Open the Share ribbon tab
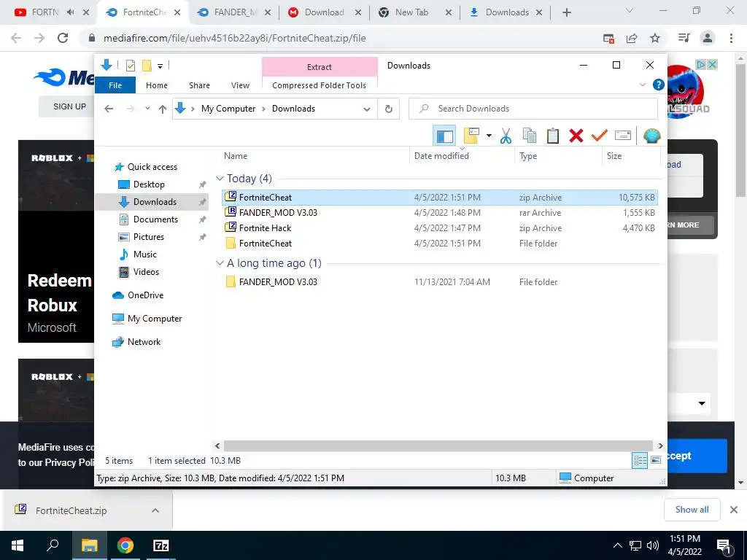The image size is (747, 560). [x=199, y=85]
